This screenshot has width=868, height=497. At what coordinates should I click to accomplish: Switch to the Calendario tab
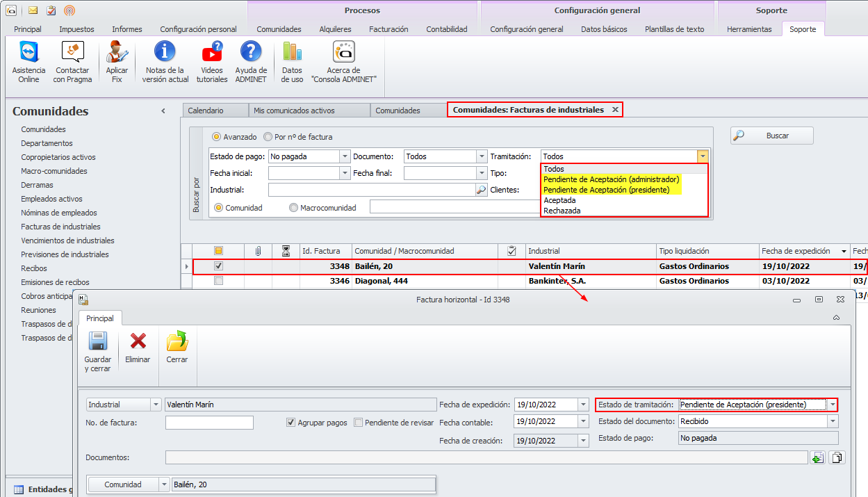tap(206, 111)
